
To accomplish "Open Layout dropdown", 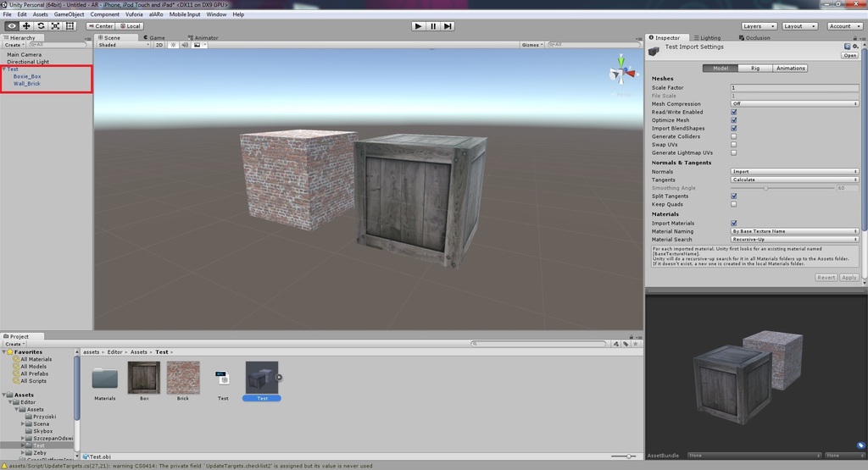I will pyautogui.click(x=800, y=26).
